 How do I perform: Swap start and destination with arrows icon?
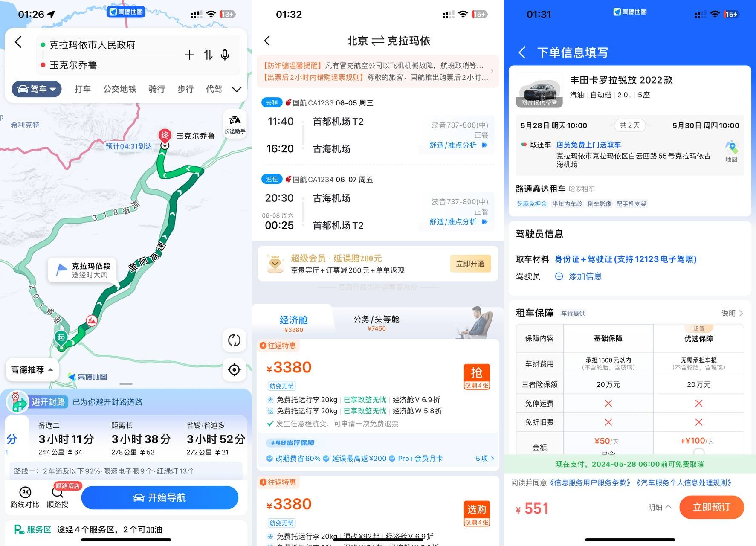click(x=208, y=55)
